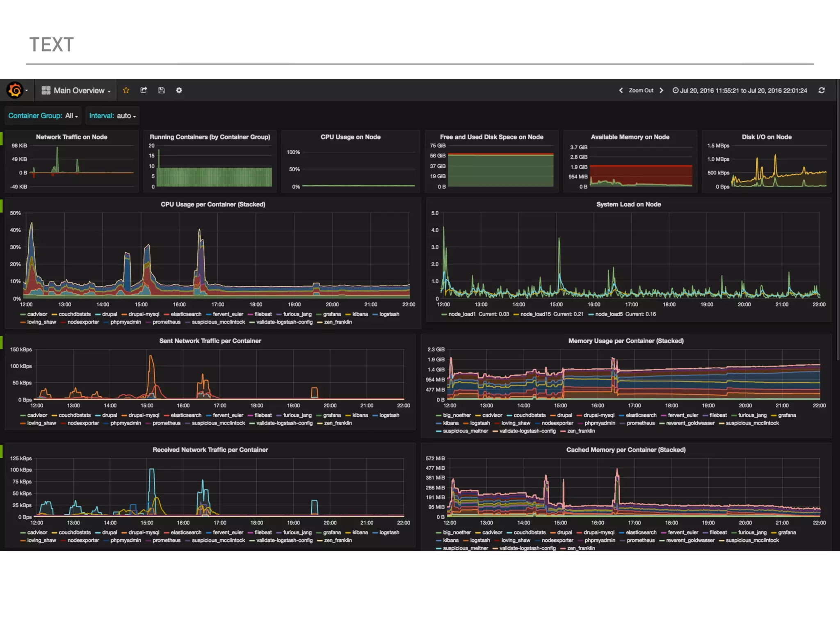Open dashboard settings gear icon
This screenshot has width=840, height=630.
tap(179, 90)
